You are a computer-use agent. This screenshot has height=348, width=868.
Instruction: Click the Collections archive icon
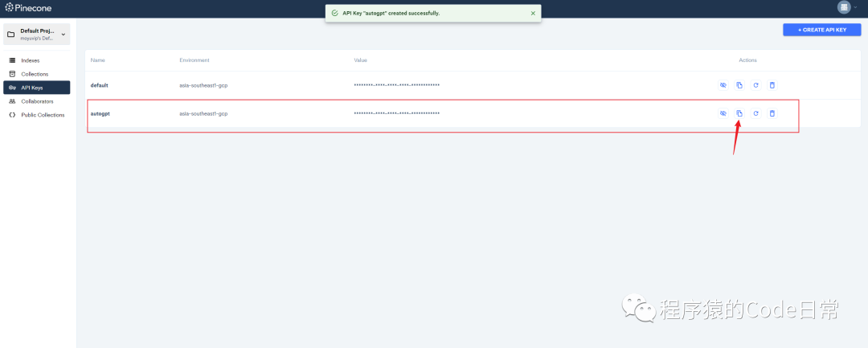coord(12,74)
